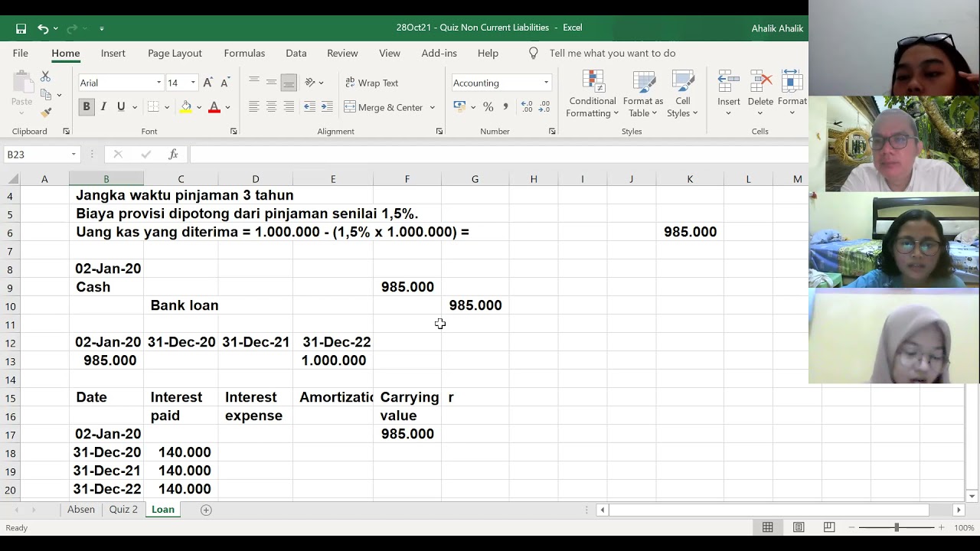Switch to the Absen sheet

click(x=81, y=510)
